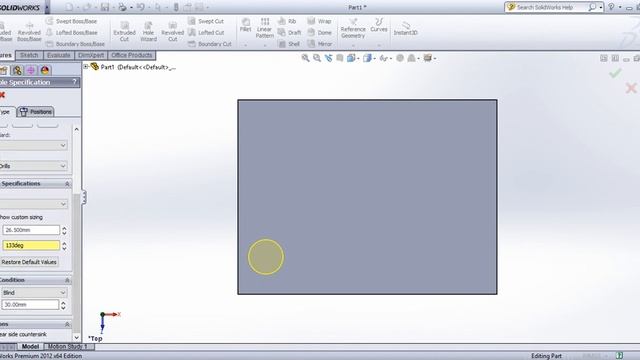The height and width of the screenshot is (360, 640).
Task: Click the 133deg angle field
Action: (x=31, y=245)
